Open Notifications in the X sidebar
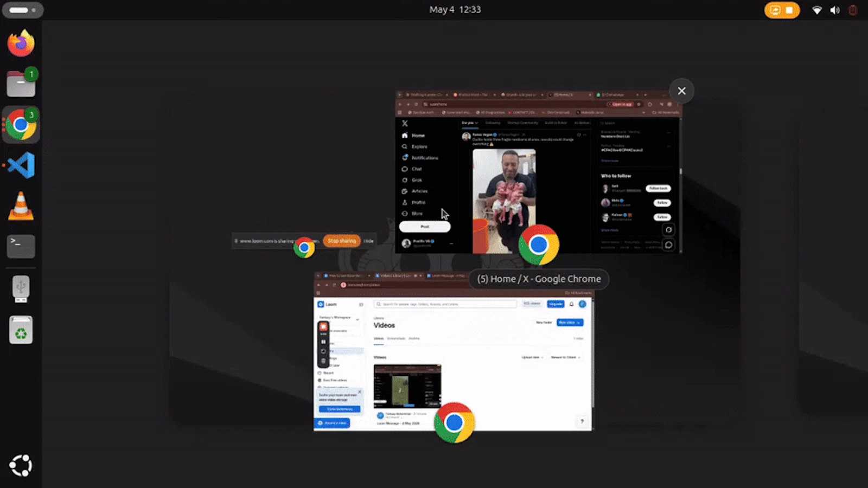Screen dimensions: 868x488 (420, 158)
